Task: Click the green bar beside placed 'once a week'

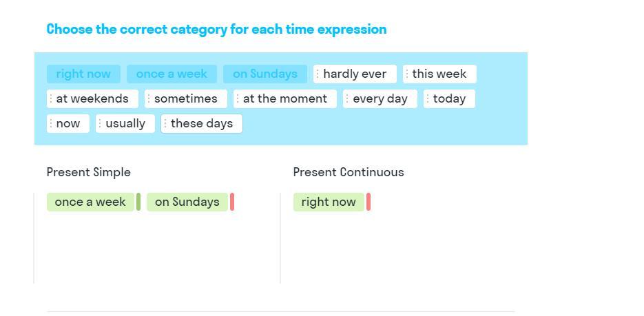Action: pyautogui.click(x=138, y=202)
